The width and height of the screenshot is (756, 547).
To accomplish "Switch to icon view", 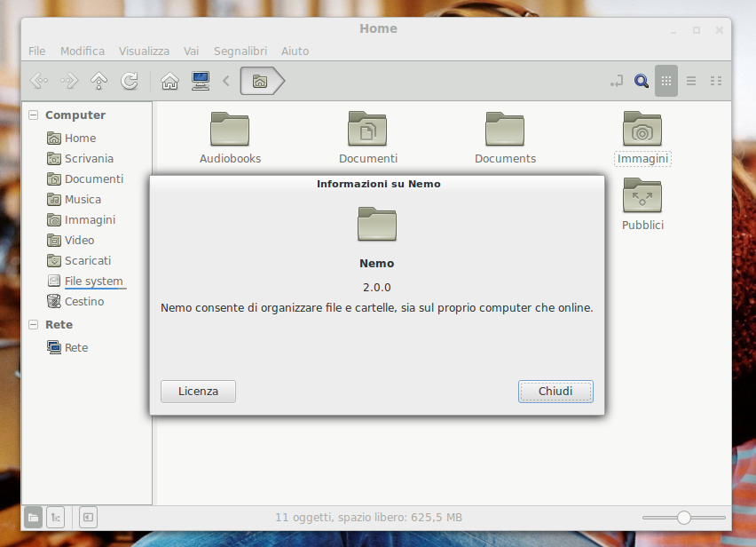I will (666, 81).
